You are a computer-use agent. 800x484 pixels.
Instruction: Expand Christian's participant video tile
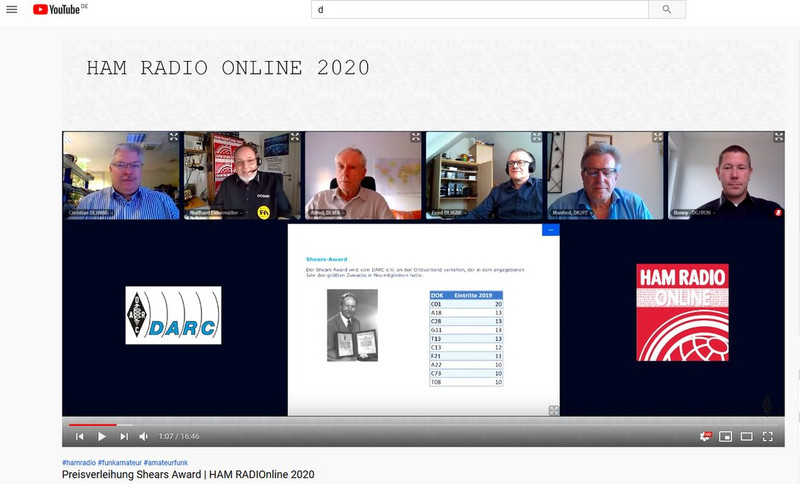pyautogui.click(x=174, y=137)
